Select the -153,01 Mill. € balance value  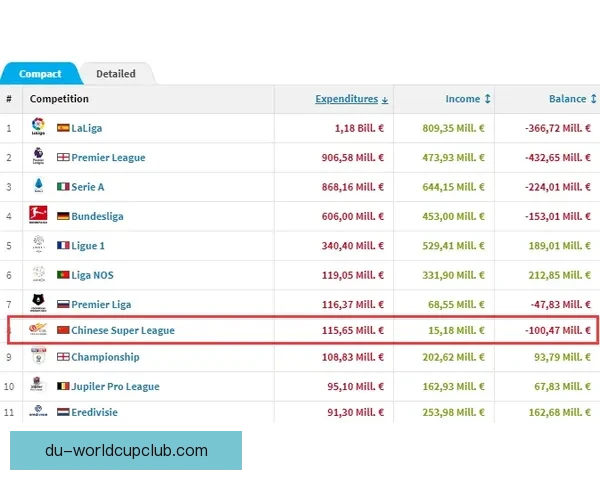coord(558,217)
